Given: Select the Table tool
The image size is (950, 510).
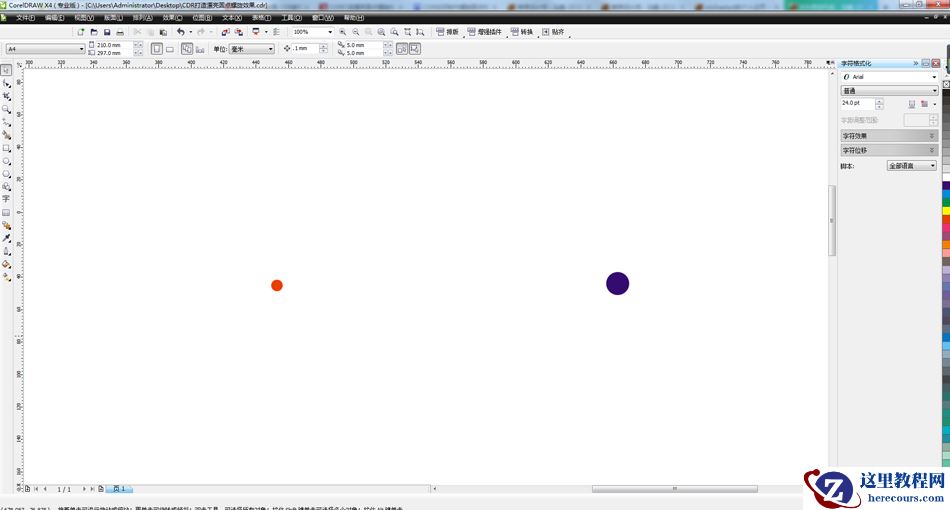Looking at the screenshot, I should tap(6, 213).
